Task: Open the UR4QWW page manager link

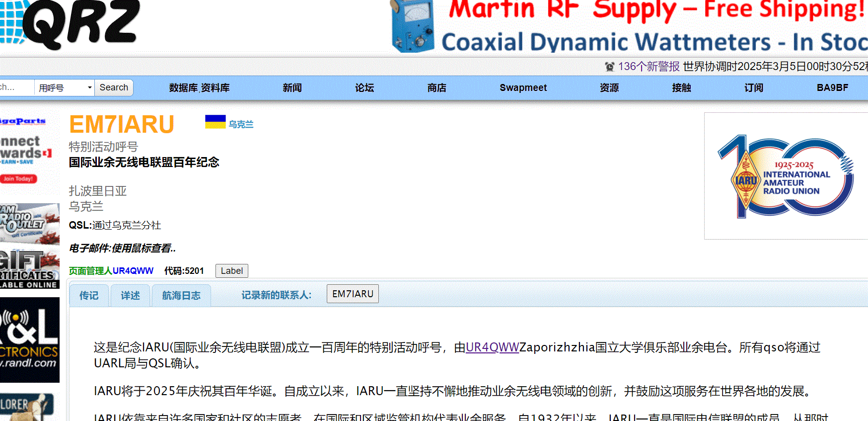Action: pyautogui.click(x=133, y=271)
